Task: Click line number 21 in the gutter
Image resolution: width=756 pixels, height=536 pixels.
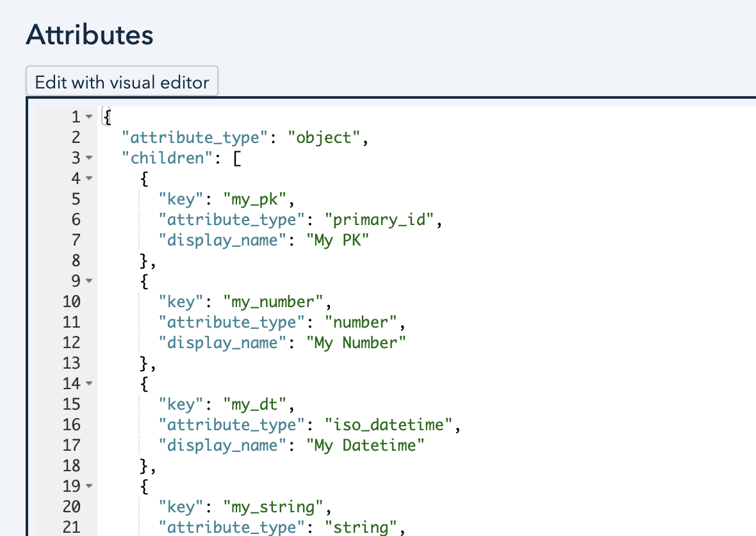Action: coord(72,528)
